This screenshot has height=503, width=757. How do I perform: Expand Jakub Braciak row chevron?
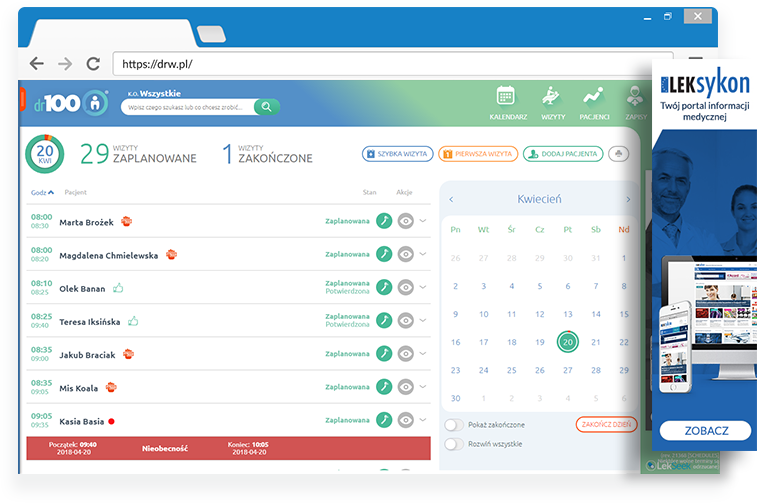pos(423,353)
